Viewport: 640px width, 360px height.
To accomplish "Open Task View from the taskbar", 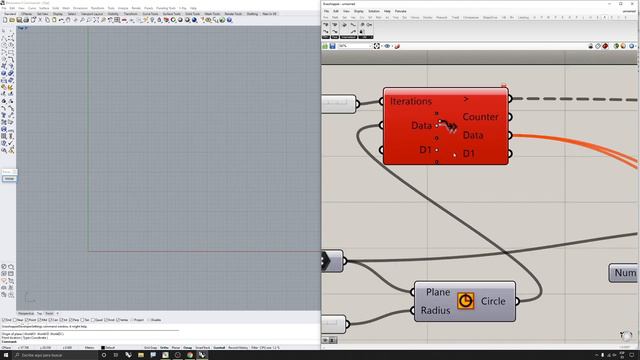I will [x=116, y=355].
